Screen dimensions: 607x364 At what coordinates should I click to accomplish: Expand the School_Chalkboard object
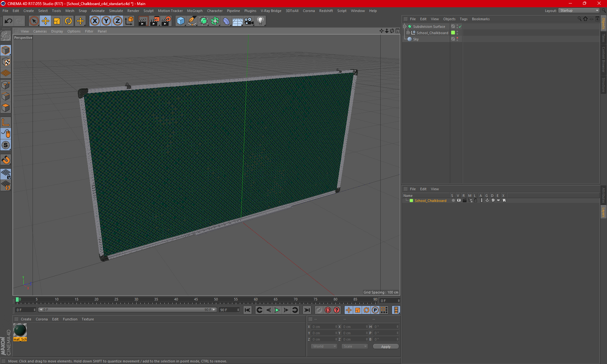(x=408, y=33)
